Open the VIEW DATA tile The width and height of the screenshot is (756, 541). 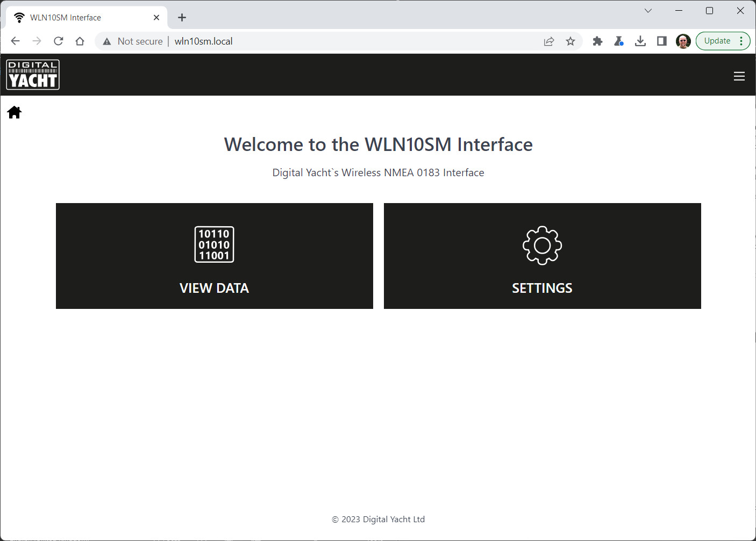click(x=214, y=256)
